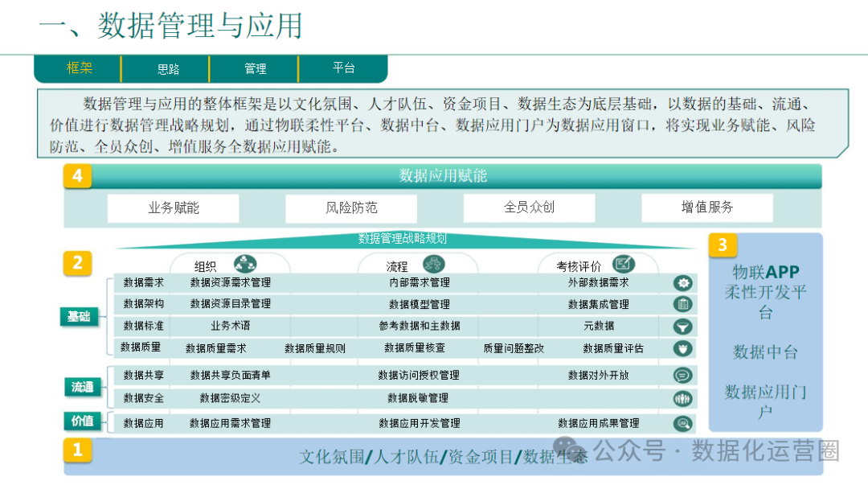Viewport: 868px width, 485px height.
Task: Click the funnel icon in 元数据 row
Action: (683, 327)
